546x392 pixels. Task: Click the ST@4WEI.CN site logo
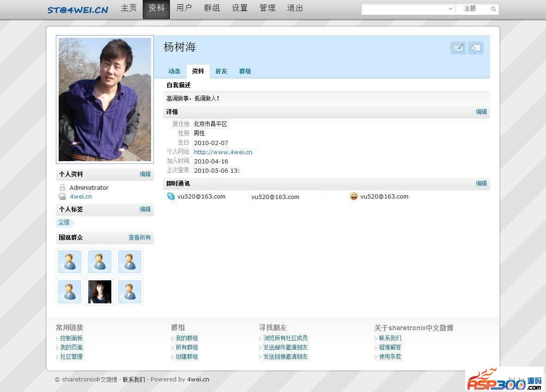click(78, 10)
